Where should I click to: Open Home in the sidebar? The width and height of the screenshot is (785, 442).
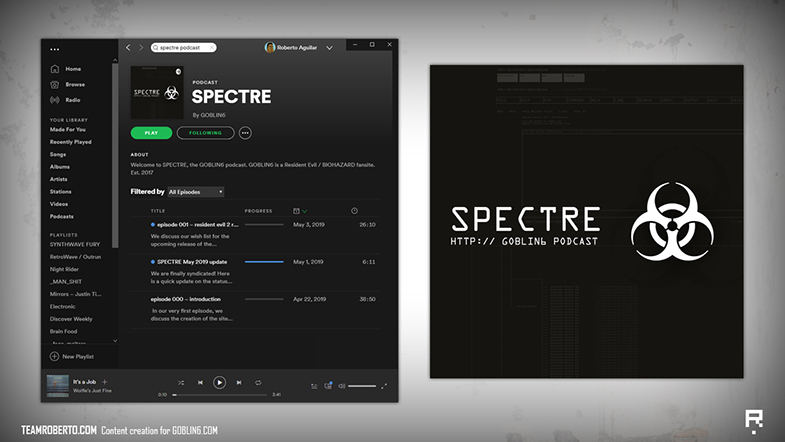[73, 69]
